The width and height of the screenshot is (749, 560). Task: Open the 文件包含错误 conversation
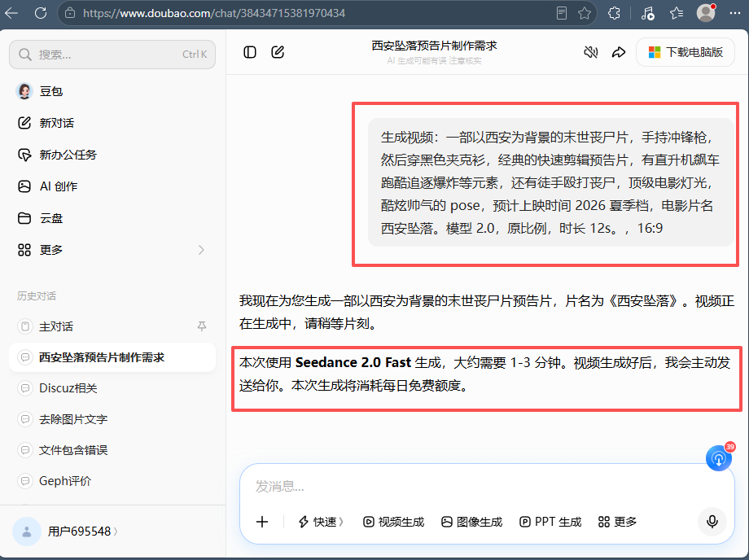(x=112, y=450)
